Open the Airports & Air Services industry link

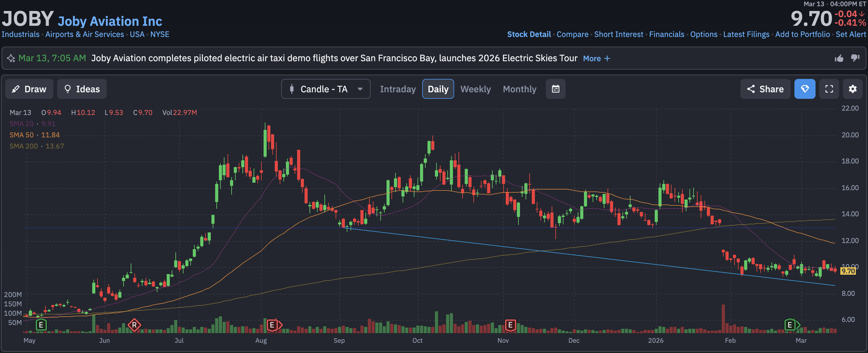coord(84,34)
